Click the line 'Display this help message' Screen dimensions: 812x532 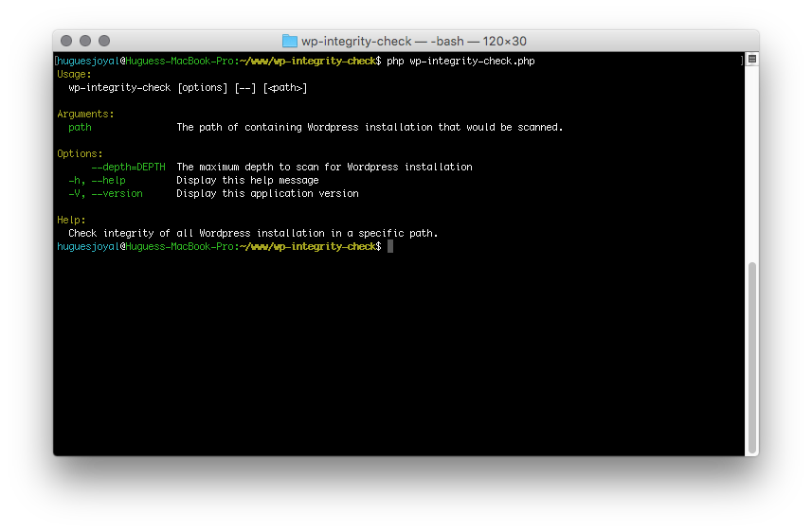click(x=247, y=180)
